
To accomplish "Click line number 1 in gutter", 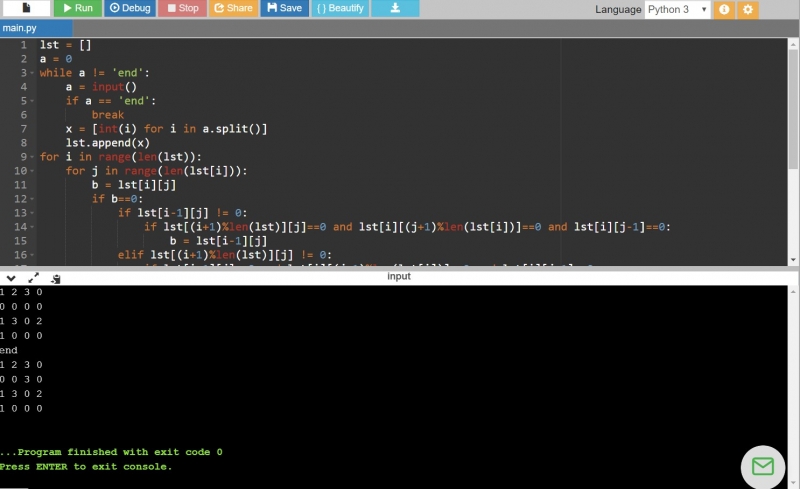I will [x=23, y=45].
